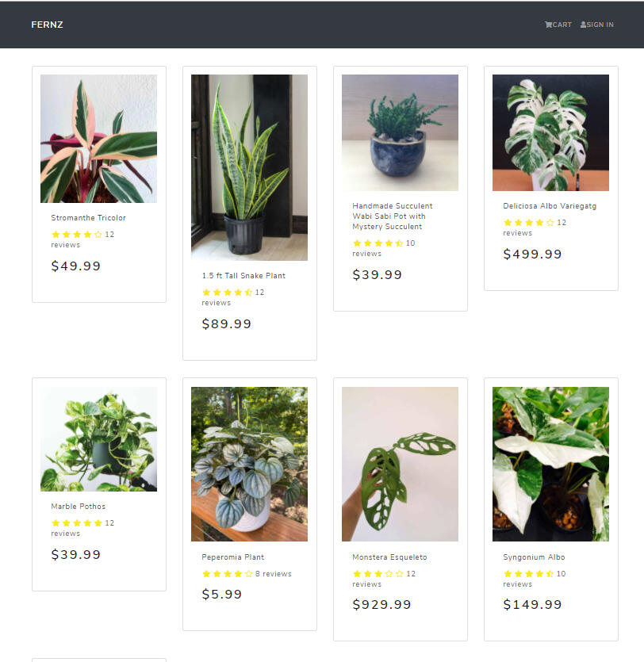The width and height of the screenshot is (644, 662).
Task: Go to FERNZ home logo
Action: pos(47,25)
